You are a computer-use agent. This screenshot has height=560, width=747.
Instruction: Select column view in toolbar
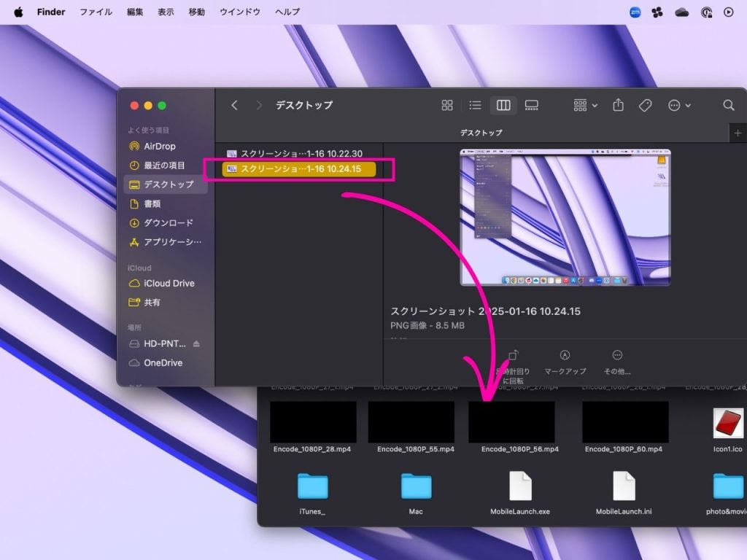[503, 105]
